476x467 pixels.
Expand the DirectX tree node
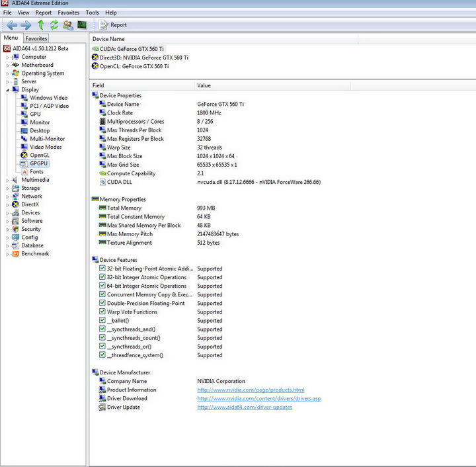pyautogui.click(x=7, y=204)
